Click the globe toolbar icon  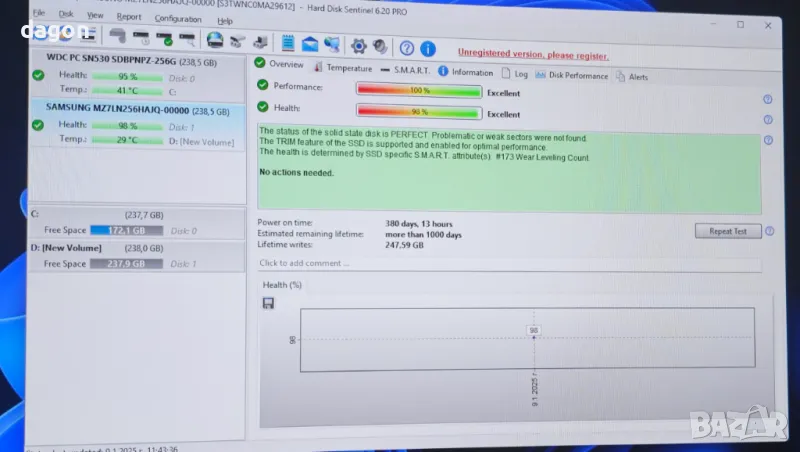point(214,40)
